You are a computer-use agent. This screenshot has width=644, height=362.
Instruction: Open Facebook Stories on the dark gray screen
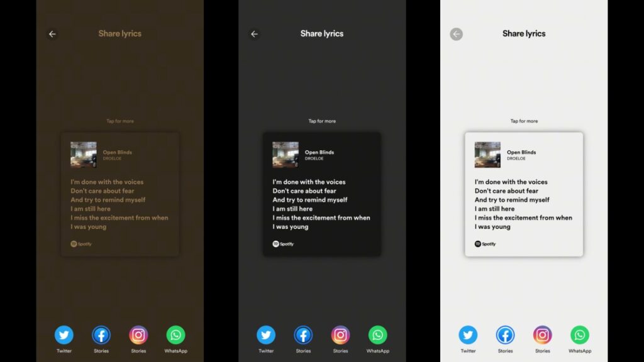(x=303, y=335)
